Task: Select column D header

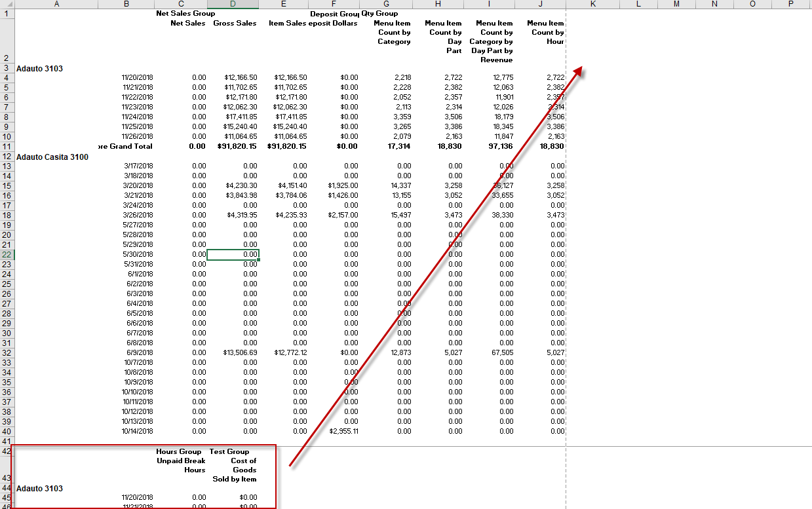Action: (x=233, y=4)
